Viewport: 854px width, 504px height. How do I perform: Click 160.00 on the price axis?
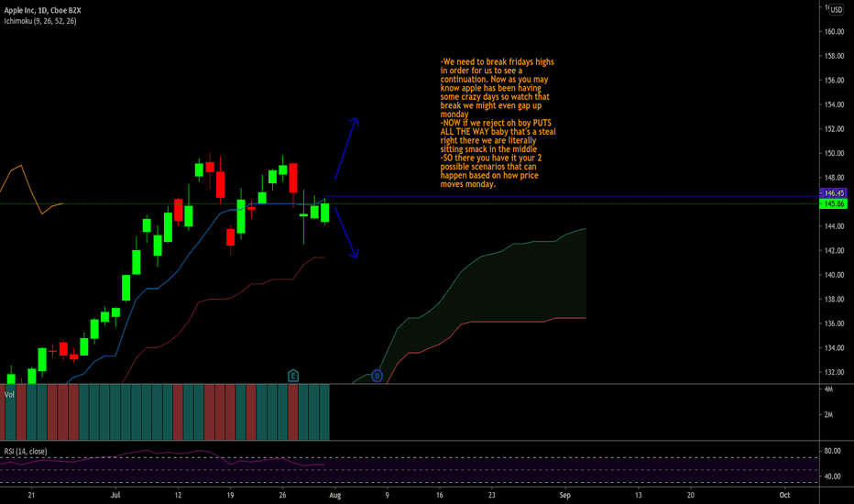pyautogui.click(x=834, y=31)
